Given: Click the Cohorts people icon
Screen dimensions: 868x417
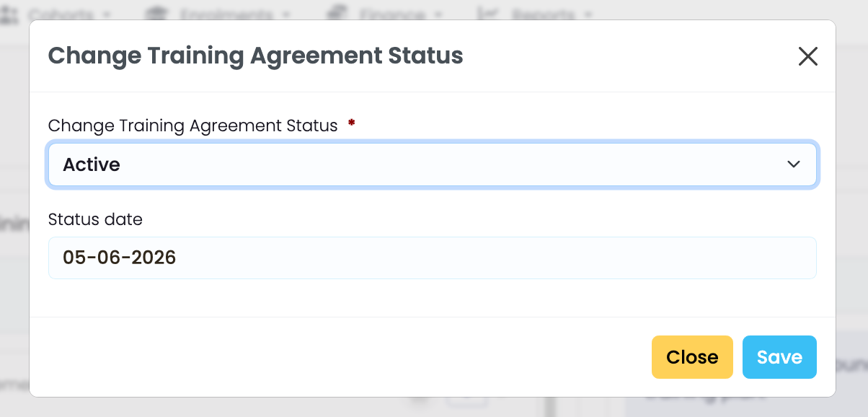Looking at the screenshot, I should point(9,14).
